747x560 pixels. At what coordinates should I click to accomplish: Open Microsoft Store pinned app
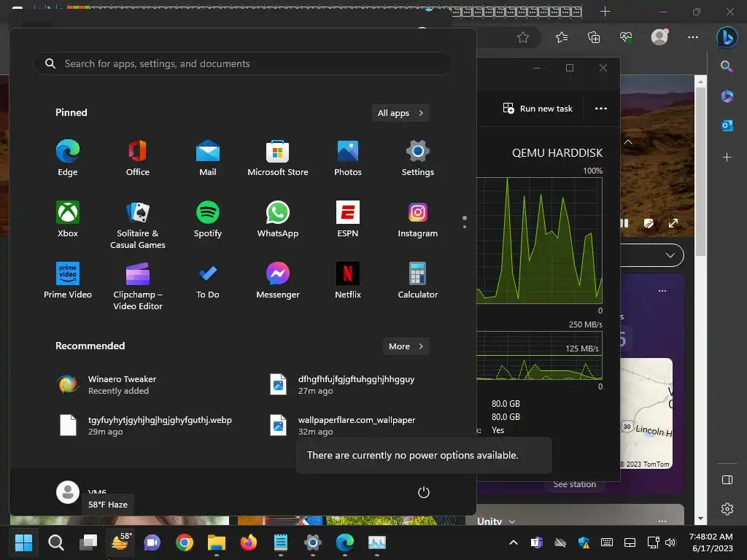coord(278,158)
